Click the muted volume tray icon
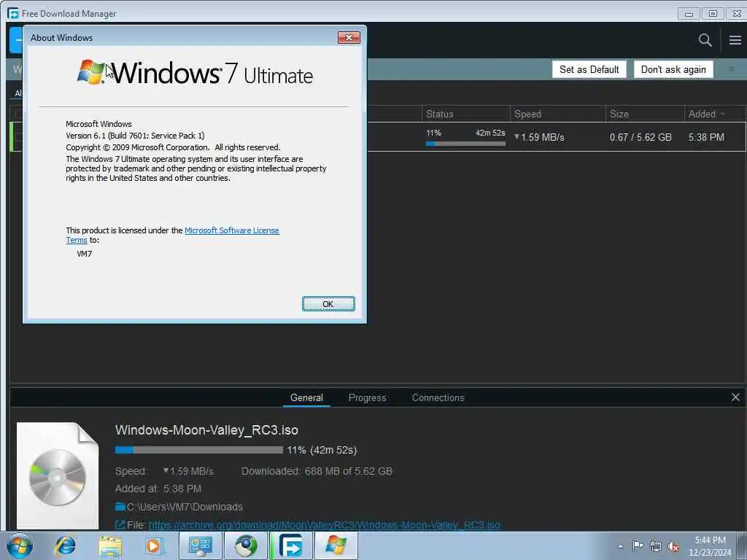 click(673, 547)
